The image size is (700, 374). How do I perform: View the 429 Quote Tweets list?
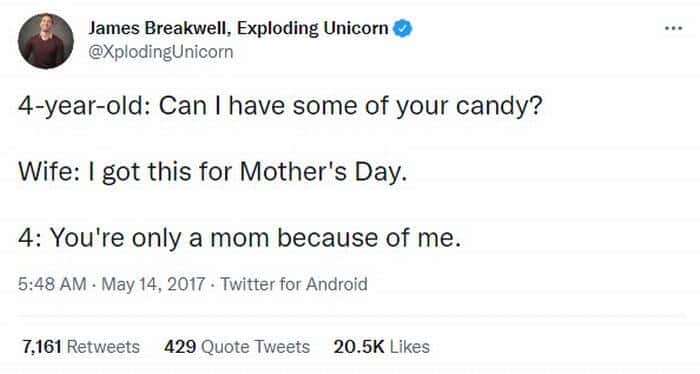(x=237, y=347)
